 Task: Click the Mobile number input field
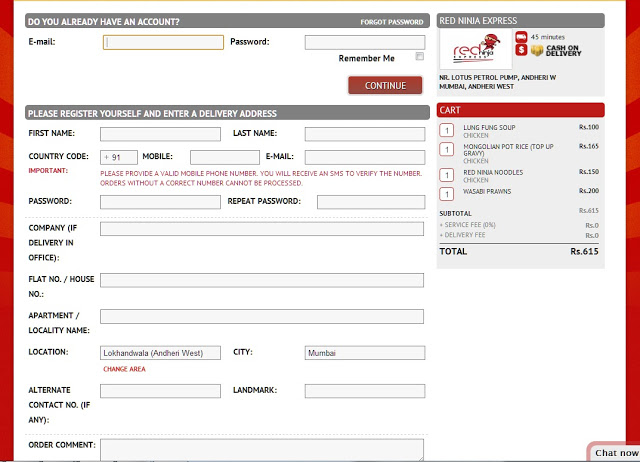(225, 157)
